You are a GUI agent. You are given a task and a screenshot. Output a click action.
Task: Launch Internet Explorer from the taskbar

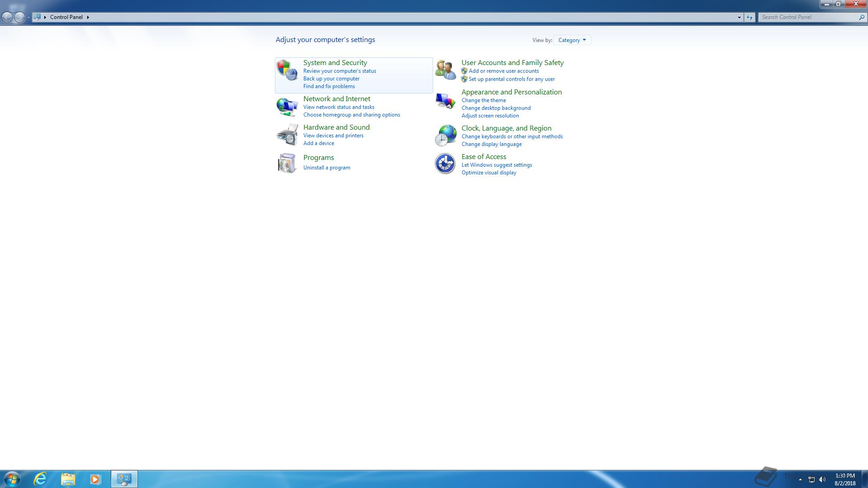click(40, 479)
